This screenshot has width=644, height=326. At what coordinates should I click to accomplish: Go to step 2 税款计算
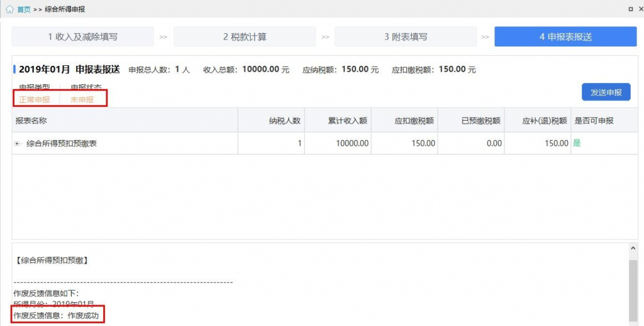coord(245,36)
